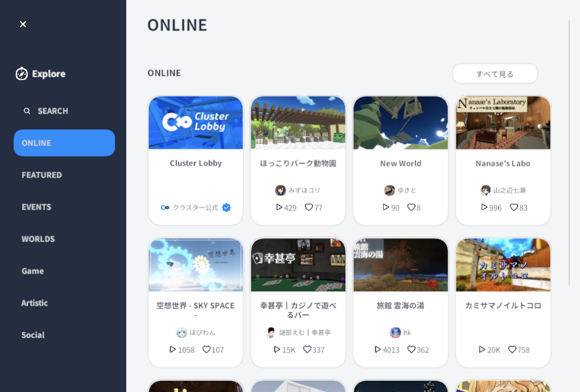Open author hk profile link

pyautogui.click(x=407, y=332)
